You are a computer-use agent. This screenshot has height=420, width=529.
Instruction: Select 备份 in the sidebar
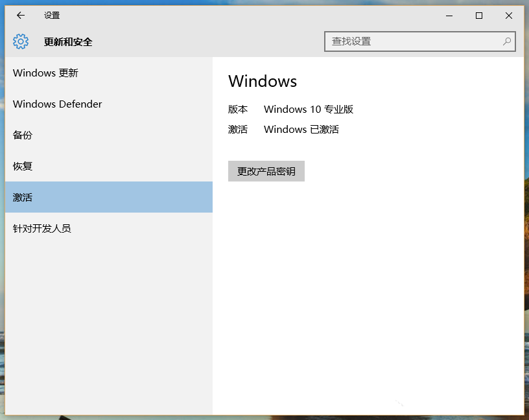[109, 135]
